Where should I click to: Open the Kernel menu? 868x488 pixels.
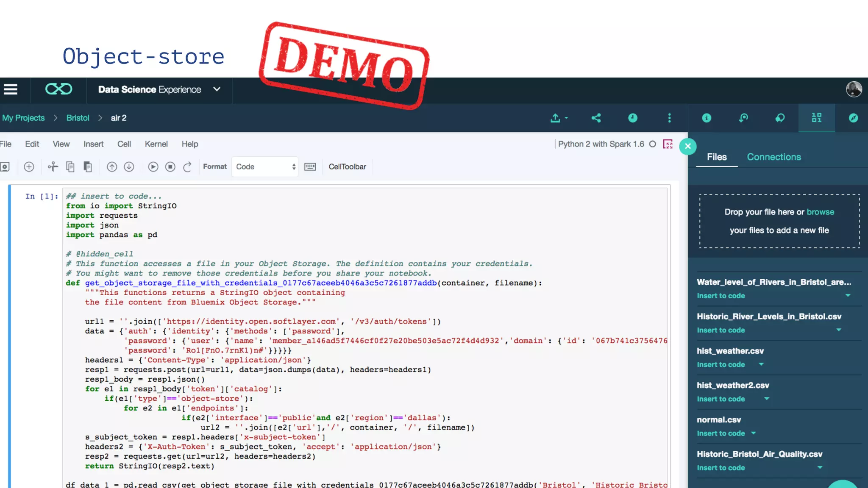point(156,144)
